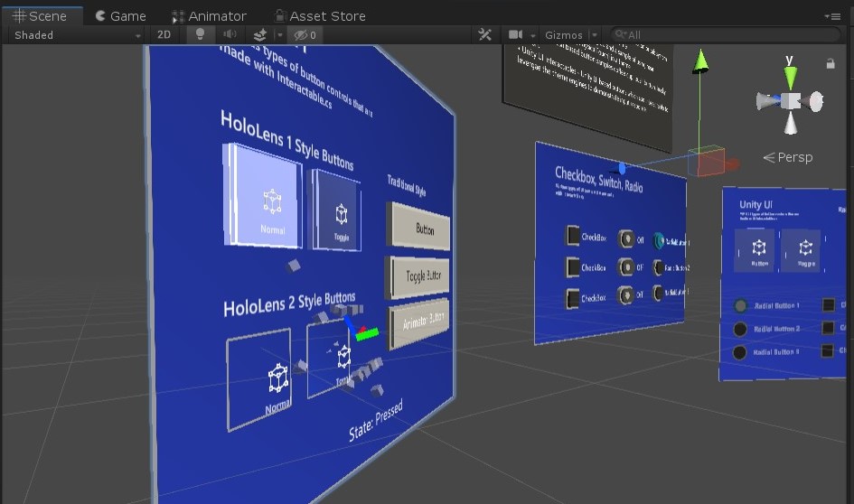Select the middle radio button in Checkbox panel
The image size is (854, 504).
click(x=658, y=267)
